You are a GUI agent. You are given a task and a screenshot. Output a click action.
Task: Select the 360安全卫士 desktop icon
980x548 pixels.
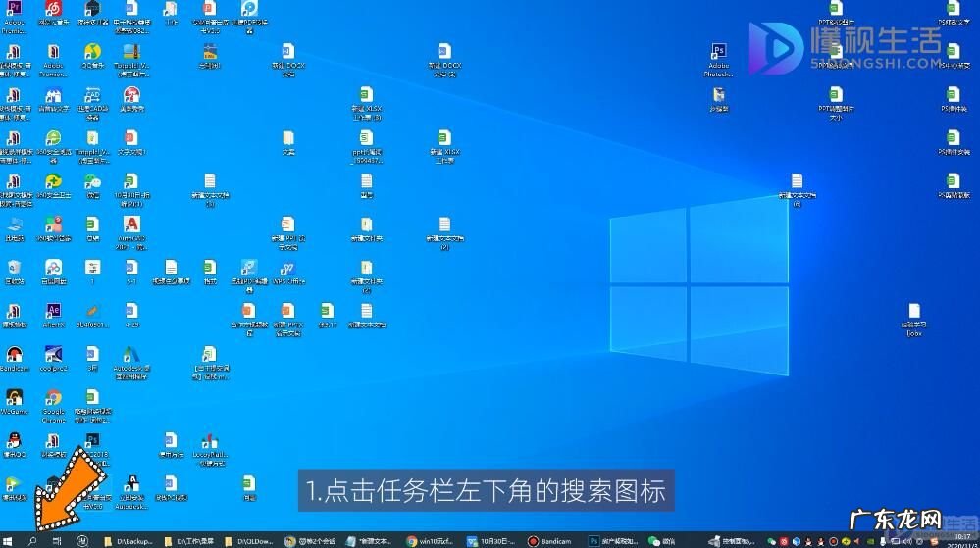[x=53, y=186]
